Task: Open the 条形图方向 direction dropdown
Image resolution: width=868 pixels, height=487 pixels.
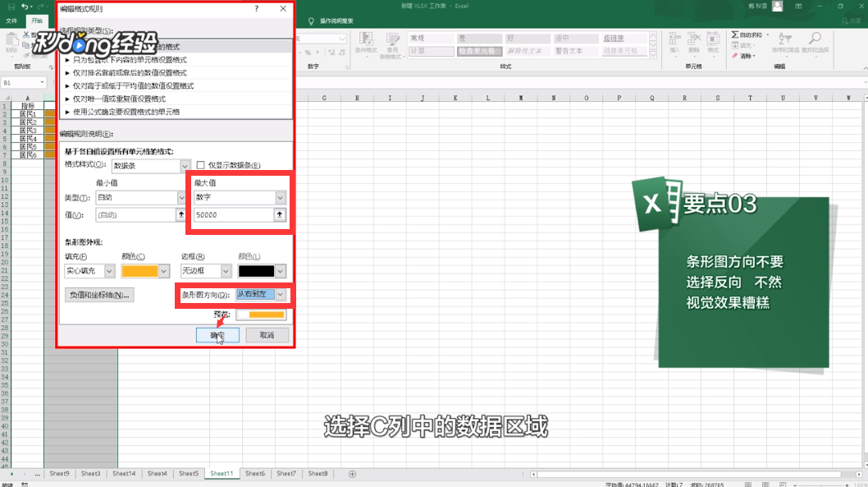Action: point(260,294)
